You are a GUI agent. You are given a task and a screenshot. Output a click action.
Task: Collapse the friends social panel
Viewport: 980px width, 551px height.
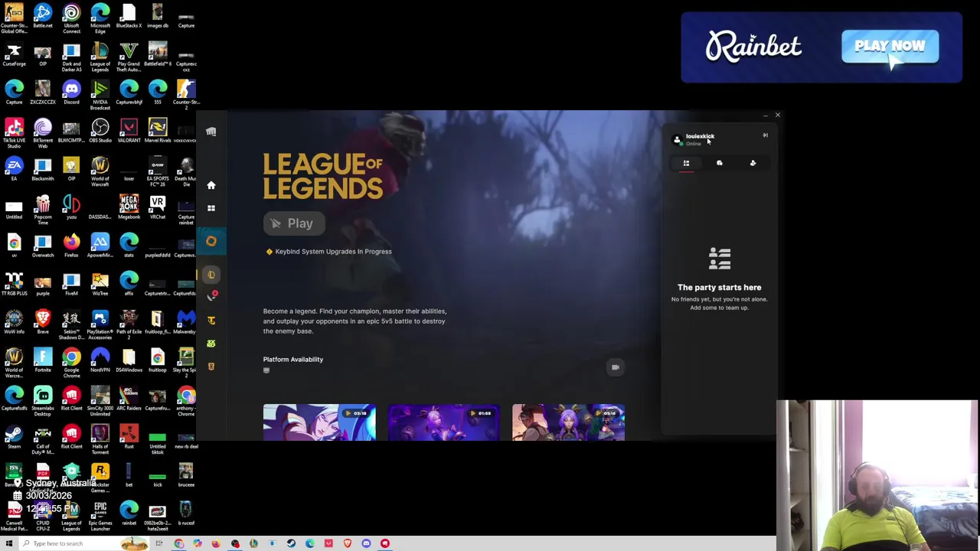tap(765, 135)
